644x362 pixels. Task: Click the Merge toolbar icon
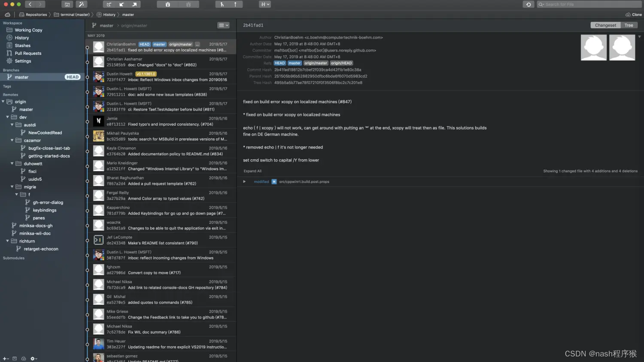pyautogui.click(x=222, y=4)
